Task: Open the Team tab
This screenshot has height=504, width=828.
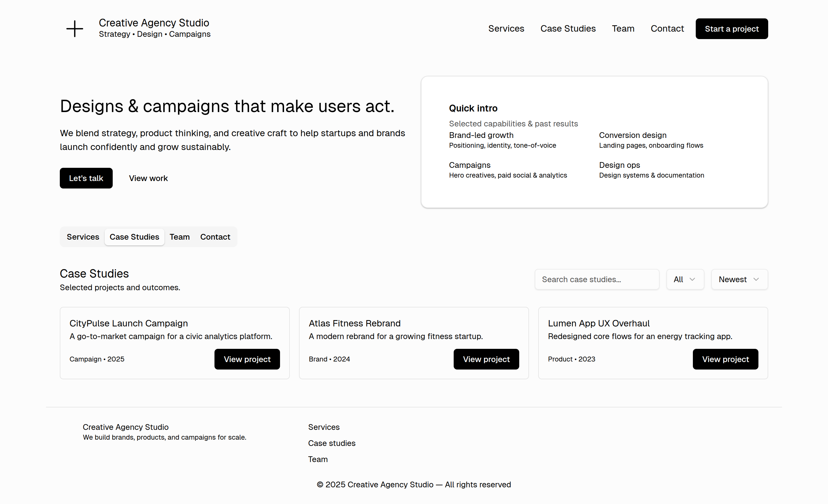Action: pos(179,237)
